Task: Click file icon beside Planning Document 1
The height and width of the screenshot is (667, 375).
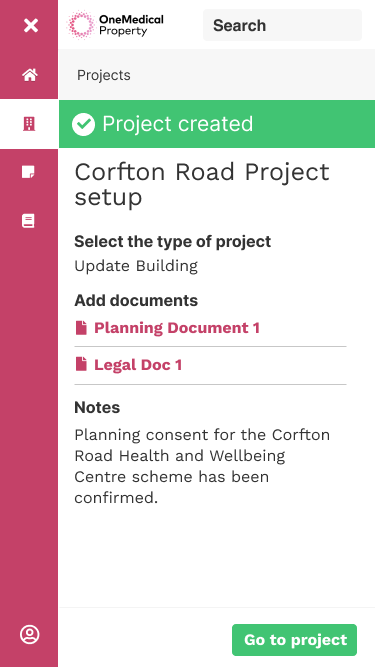Action: tap(81, 328)
